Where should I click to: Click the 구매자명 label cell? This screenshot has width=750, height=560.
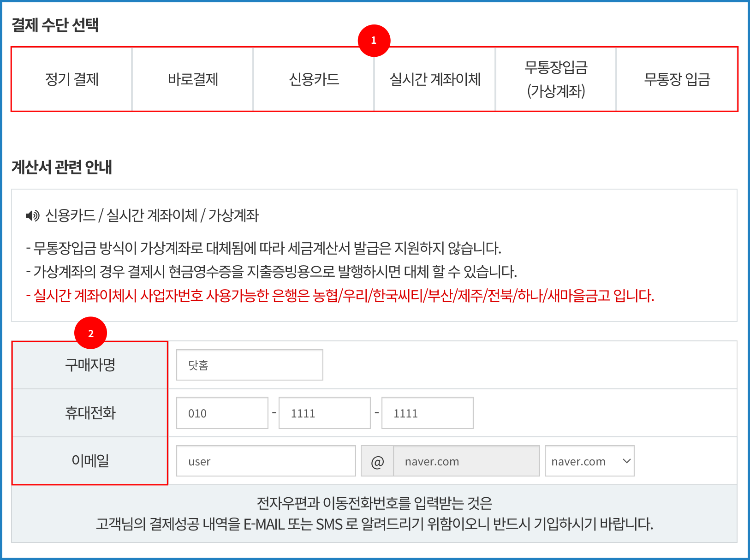pyautogui.click(x=90, y=365)
